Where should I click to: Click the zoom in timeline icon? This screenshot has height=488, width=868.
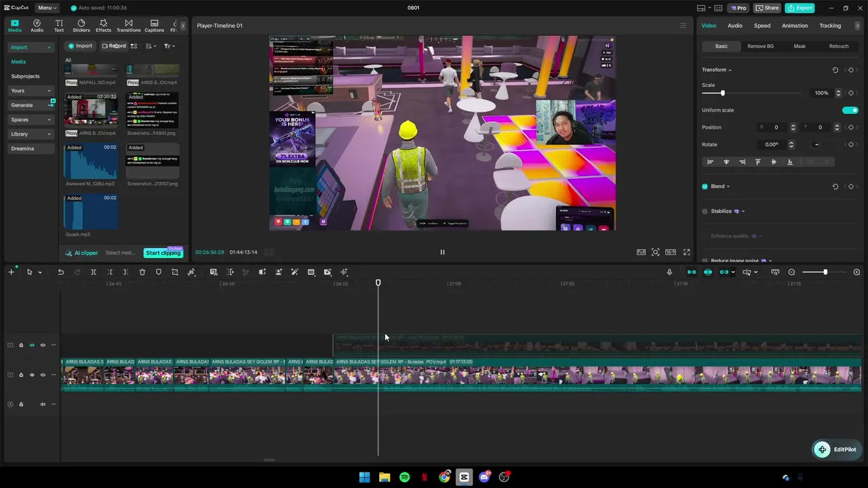pyautogui.click(x=856, y=272)
